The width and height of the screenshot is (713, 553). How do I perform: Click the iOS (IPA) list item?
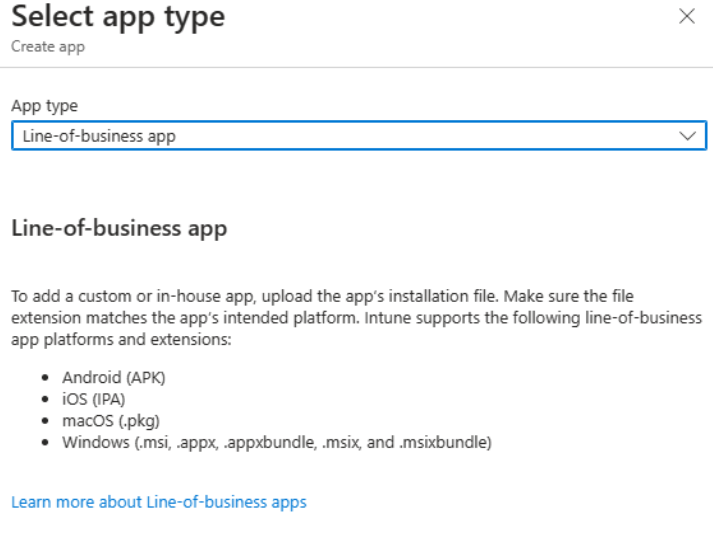(x=93, y=397)
